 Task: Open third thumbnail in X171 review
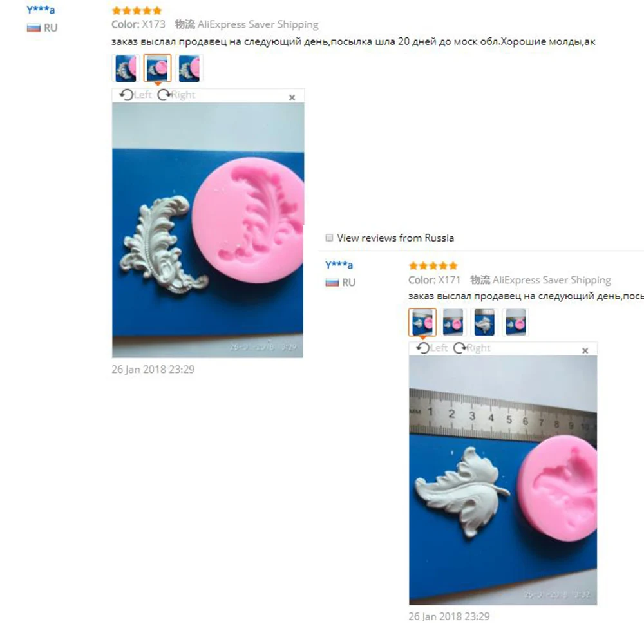point(485,323)
